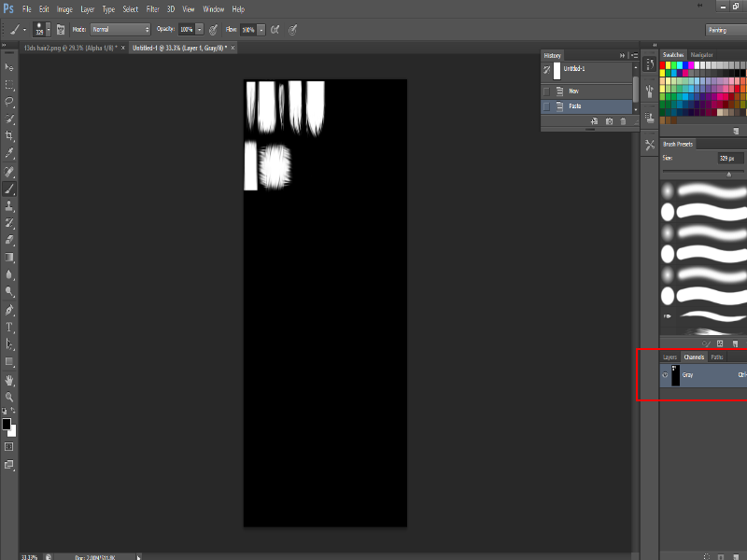Select the Path Selection tool
The image size is (747, 560).
pyautogui.click(x=9, y=344)
